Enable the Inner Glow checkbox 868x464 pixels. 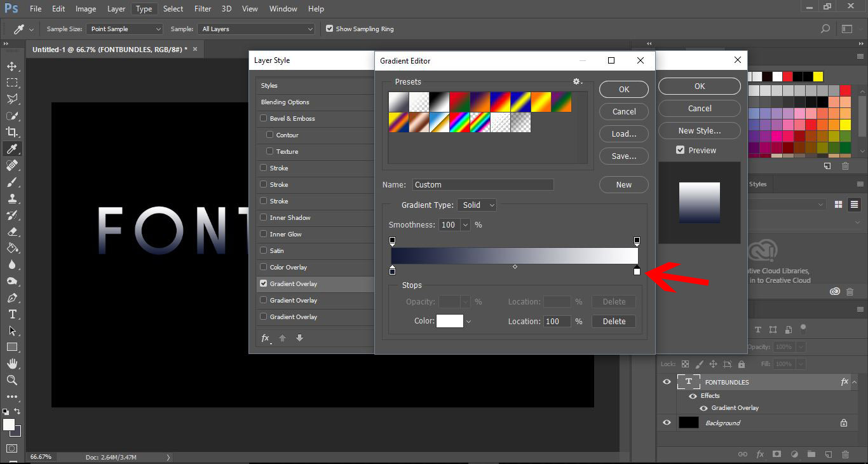click(x=264, y=234)
